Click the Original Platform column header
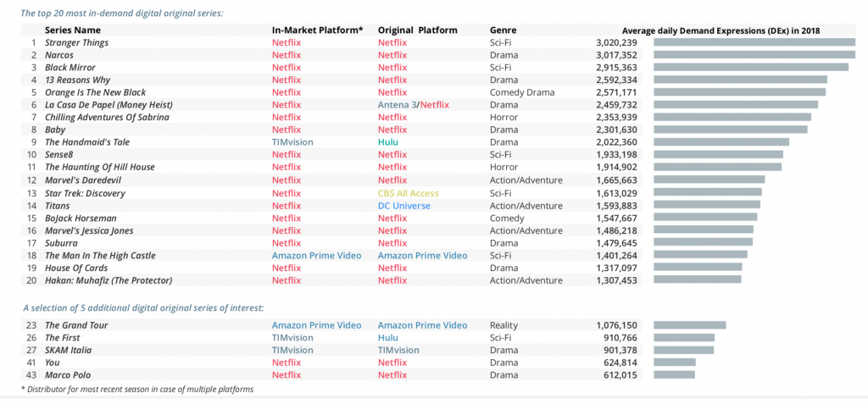This screenshot has height=404, width=868. coord(418,30)
